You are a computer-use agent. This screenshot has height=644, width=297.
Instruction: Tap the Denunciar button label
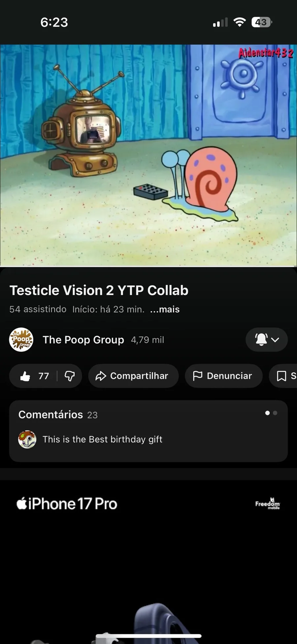[x=229, y=376]
